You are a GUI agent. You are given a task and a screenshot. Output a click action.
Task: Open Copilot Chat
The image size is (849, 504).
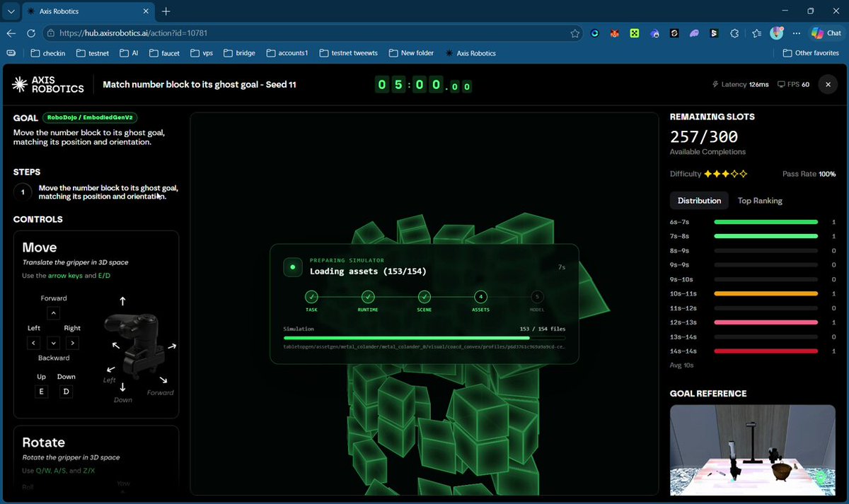[826, 33]
